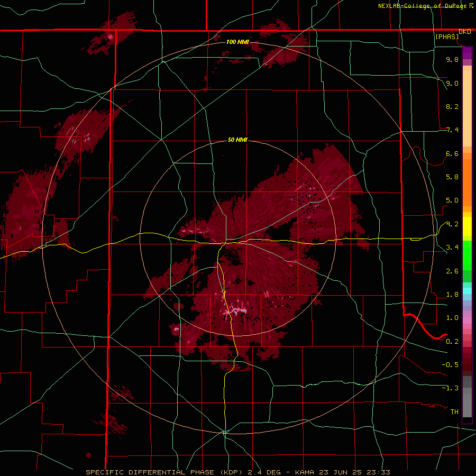Screen dimensions: 476x476
Task: Pick the peach segment of the color bar
Action: point(467,106)
